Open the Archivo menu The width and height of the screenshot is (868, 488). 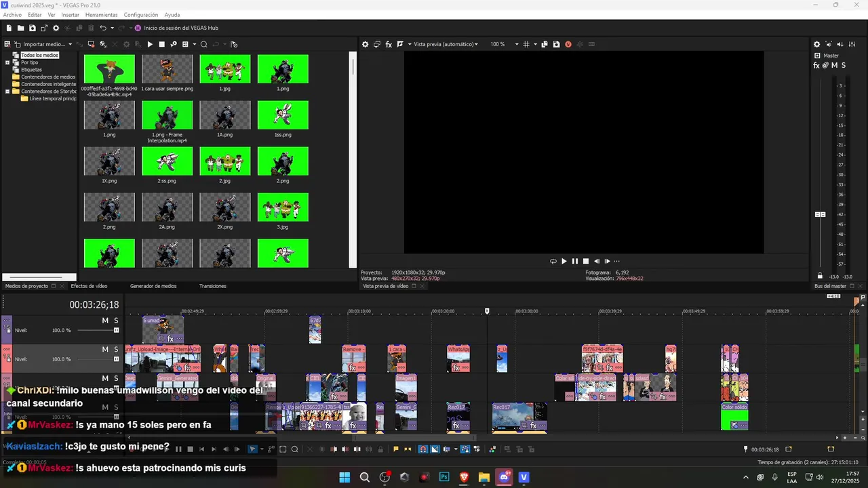point(12,15)
